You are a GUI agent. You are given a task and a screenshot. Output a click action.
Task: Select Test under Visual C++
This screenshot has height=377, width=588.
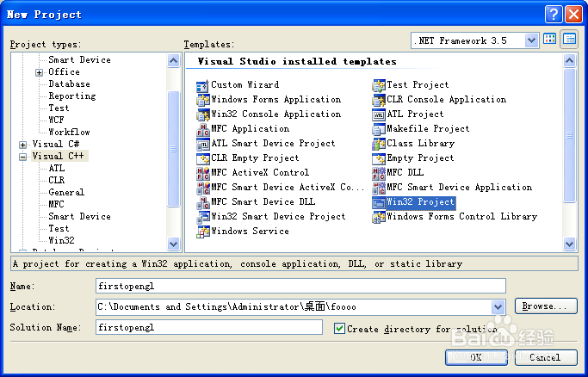click(59, 228)
